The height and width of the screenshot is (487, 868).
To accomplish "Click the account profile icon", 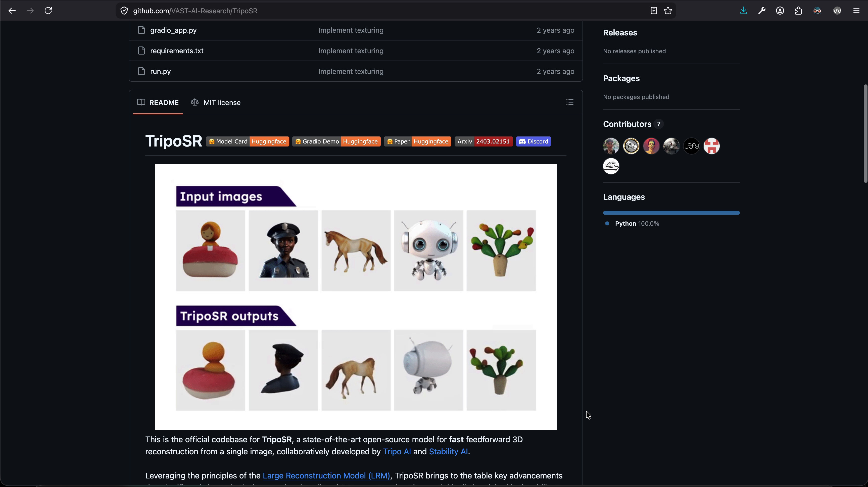I will [780, 11].
